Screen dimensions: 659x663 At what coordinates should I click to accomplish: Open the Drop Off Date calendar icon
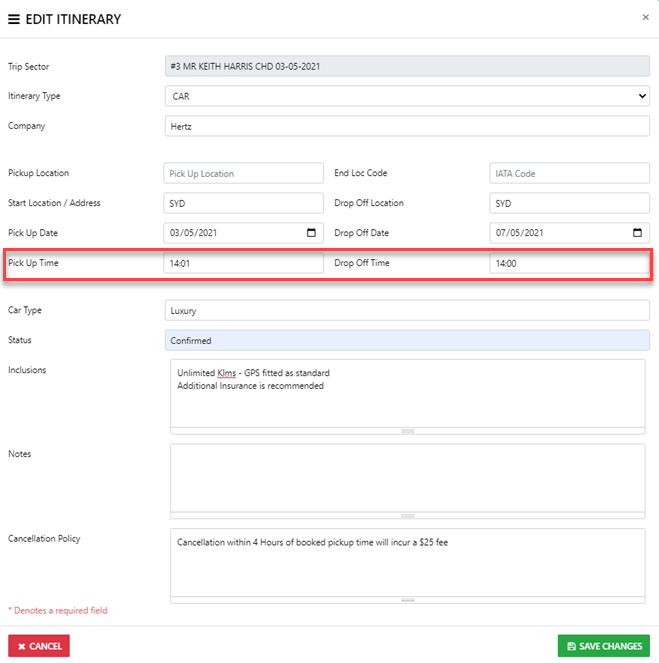click(x=637, y=233)
